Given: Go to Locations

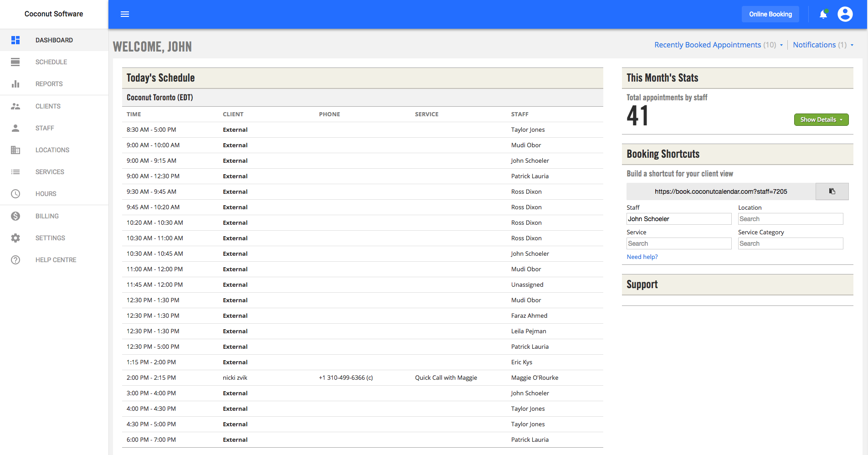Looking at the screenshot, I should tap(54, 150).
